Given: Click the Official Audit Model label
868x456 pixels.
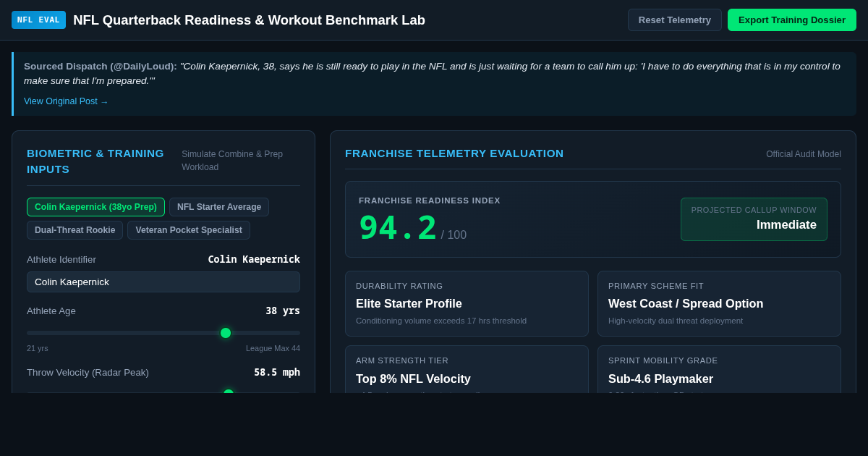Looking at the screenshot, I should point(804,154).
